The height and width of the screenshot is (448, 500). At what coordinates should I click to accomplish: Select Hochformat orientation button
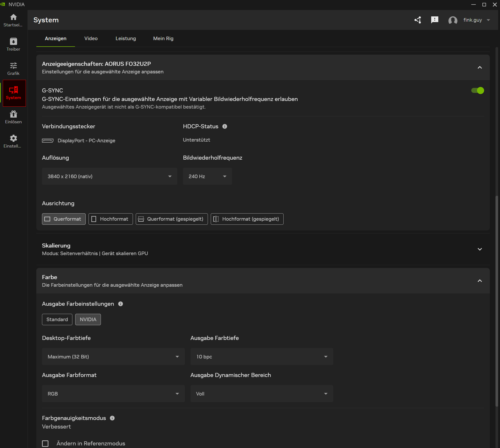click(110, 219)
